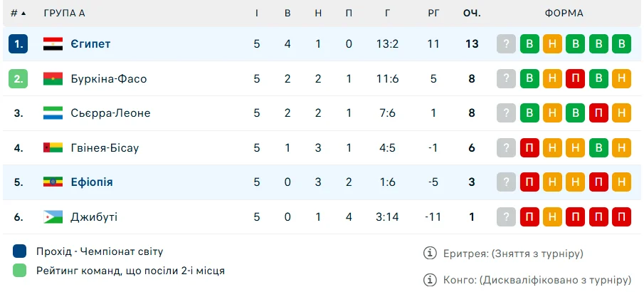Click Egypt's orange Н draw form badge
644x292 pixels.
(552, 44)
